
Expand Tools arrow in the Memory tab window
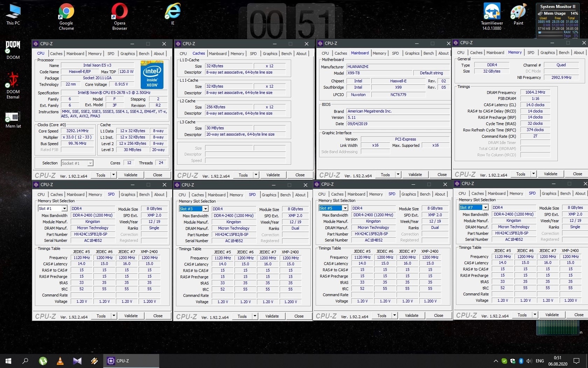pos(533,174)
